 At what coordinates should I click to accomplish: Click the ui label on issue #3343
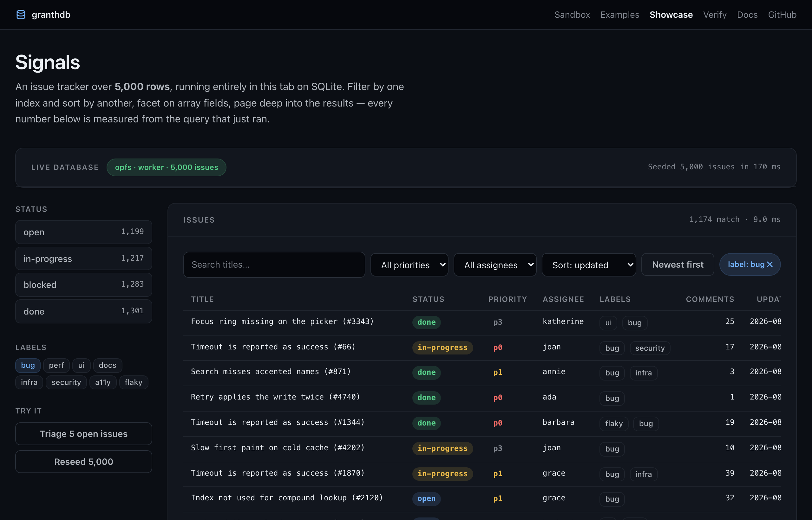pyautogui.click(x=608, y=323)
